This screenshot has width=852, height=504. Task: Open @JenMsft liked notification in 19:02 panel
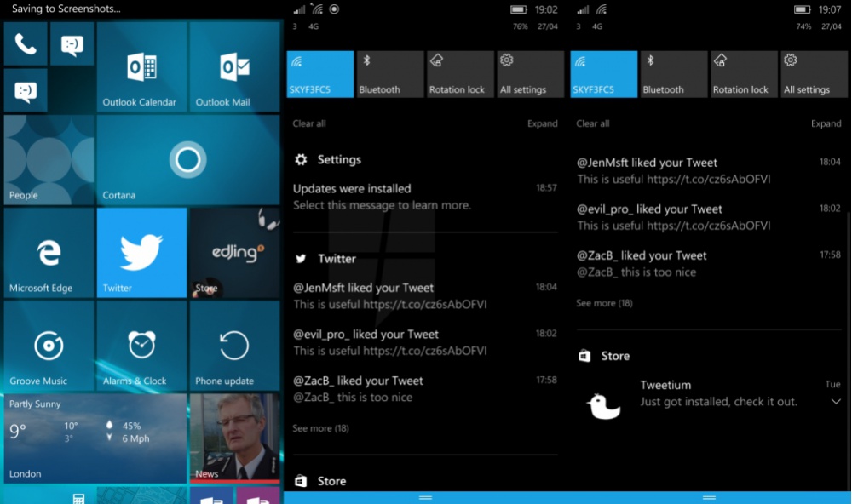click(x=425, y=296)
